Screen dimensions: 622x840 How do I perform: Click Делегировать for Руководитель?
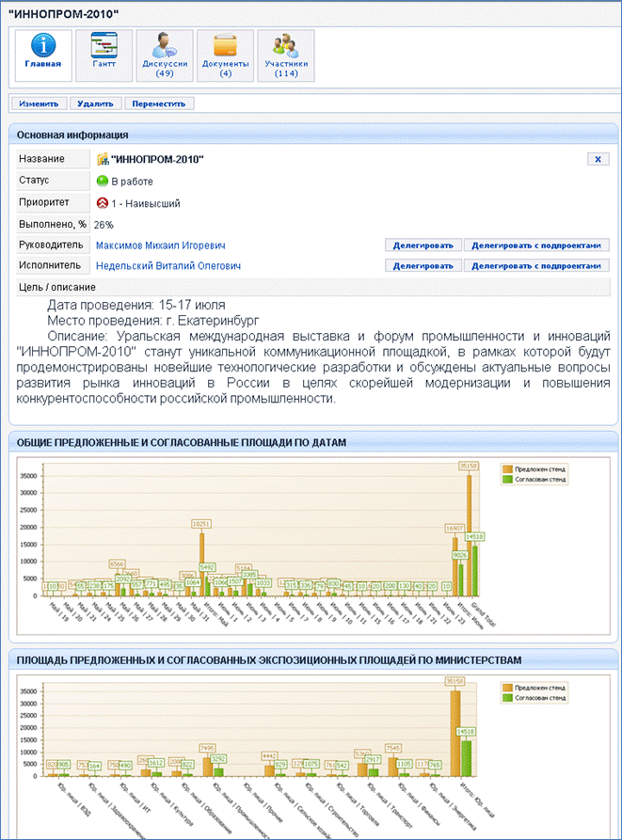(423, 246)
